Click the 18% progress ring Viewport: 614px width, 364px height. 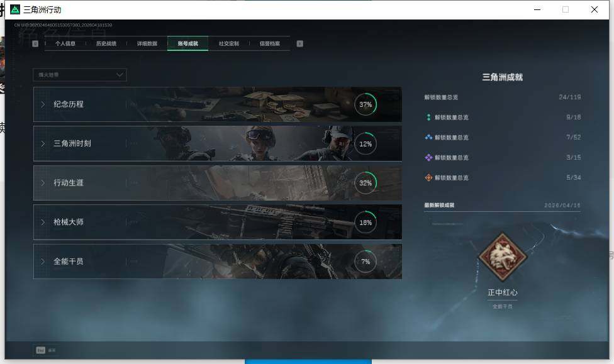click(366, 223)
